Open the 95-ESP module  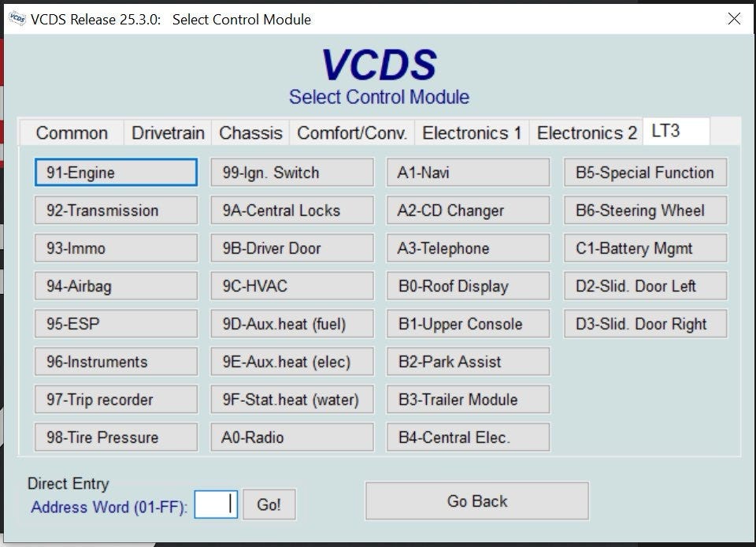(x=117, y=324)
